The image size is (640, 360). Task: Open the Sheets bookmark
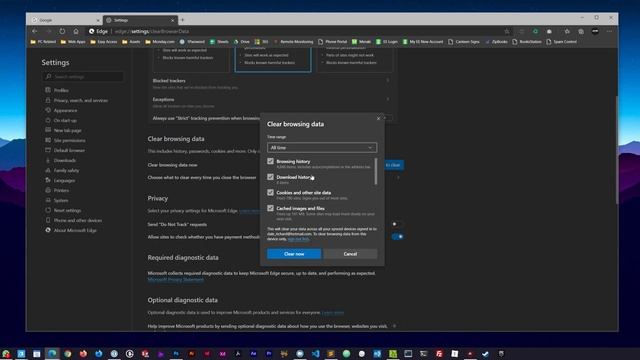tap(219, 42)
